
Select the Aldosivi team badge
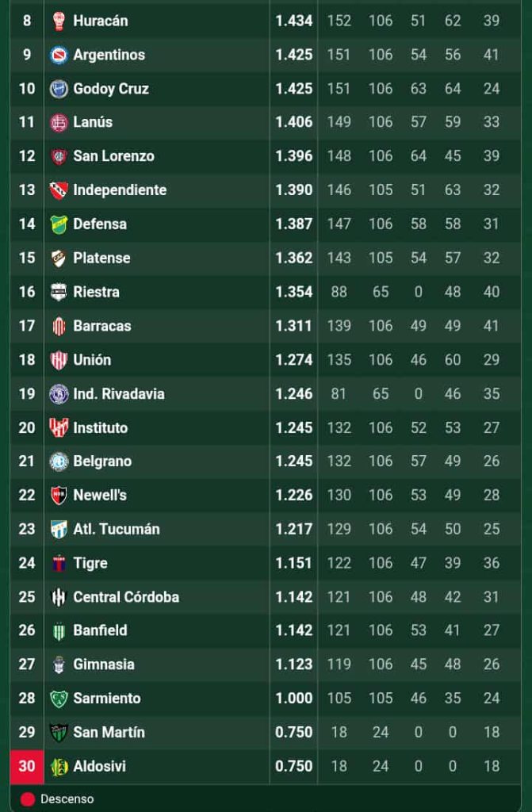click(59, 767)
